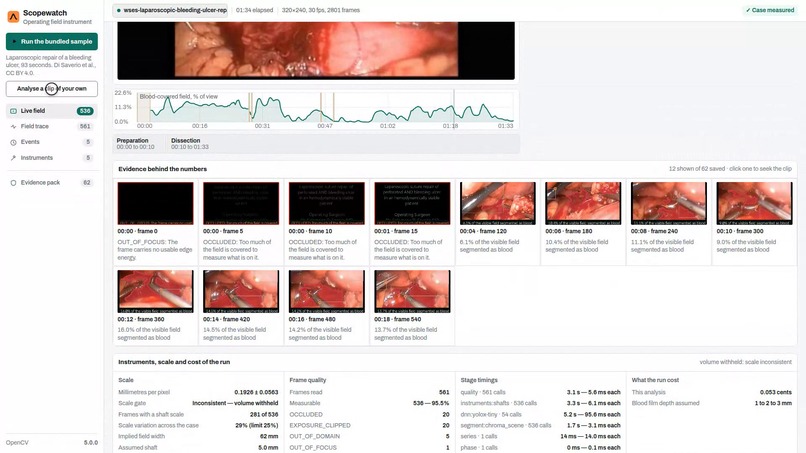Open the Events section
Viewport: 806px width, 453px height.
click(52, 142)
